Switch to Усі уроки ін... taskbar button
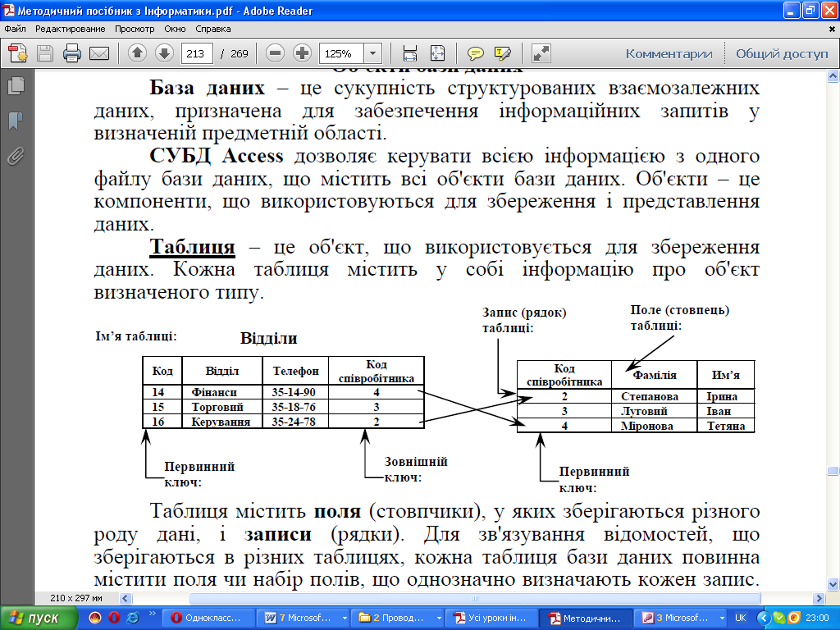The width and height of the screenshot is (840, 630). tap(491, 618)
